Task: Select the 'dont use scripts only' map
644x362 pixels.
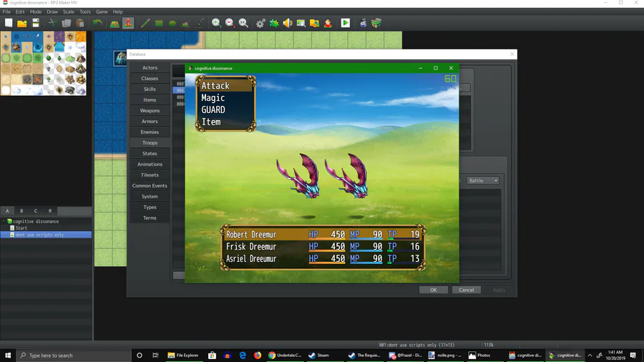Action: (x=46, y=235)
